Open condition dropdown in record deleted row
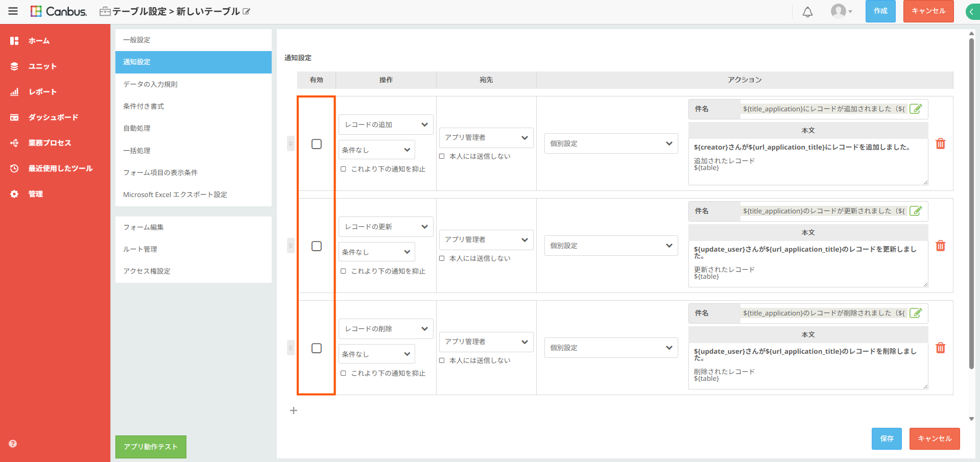980x462 pixels. coord(377,354)
